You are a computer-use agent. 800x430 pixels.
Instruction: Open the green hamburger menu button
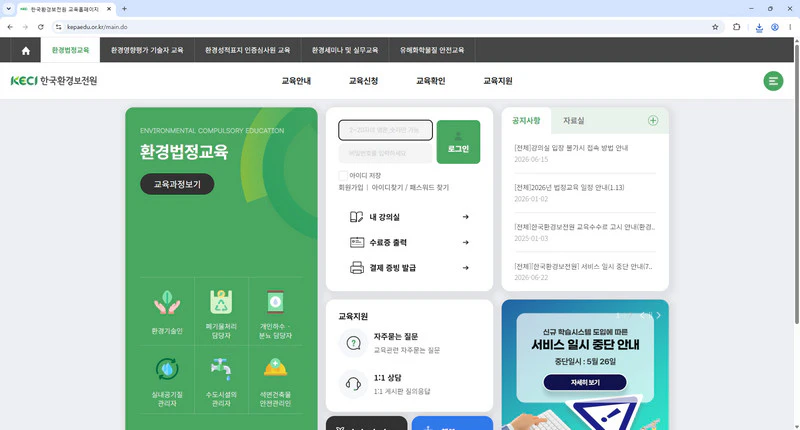[x=773, y=81]
